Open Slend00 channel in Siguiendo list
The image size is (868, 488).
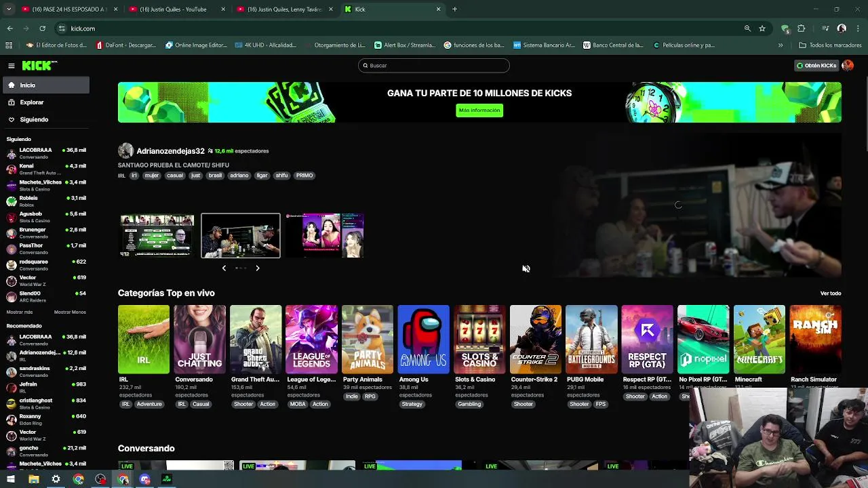click(x=45, y=297)
